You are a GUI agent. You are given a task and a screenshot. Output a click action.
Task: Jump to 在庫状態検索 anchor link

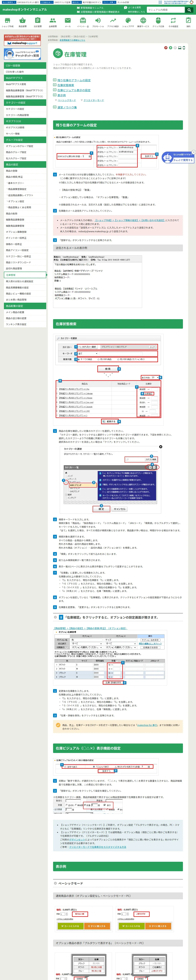[66, 85]
